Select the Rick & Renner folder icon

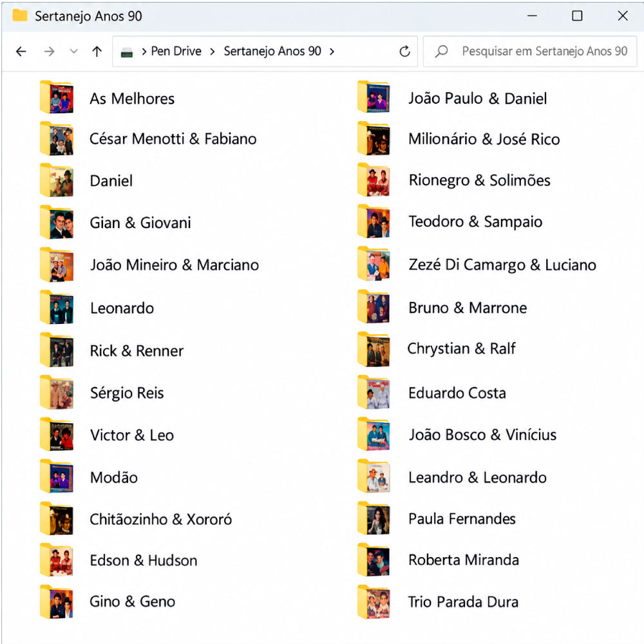(x=57, y=350)
